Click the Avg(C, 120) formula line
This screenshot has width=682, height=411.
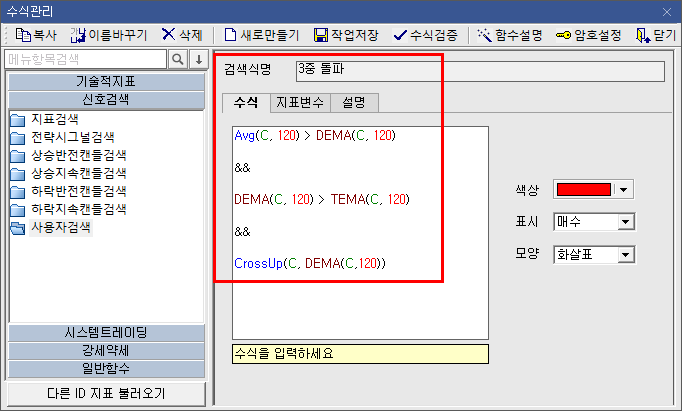315,136
